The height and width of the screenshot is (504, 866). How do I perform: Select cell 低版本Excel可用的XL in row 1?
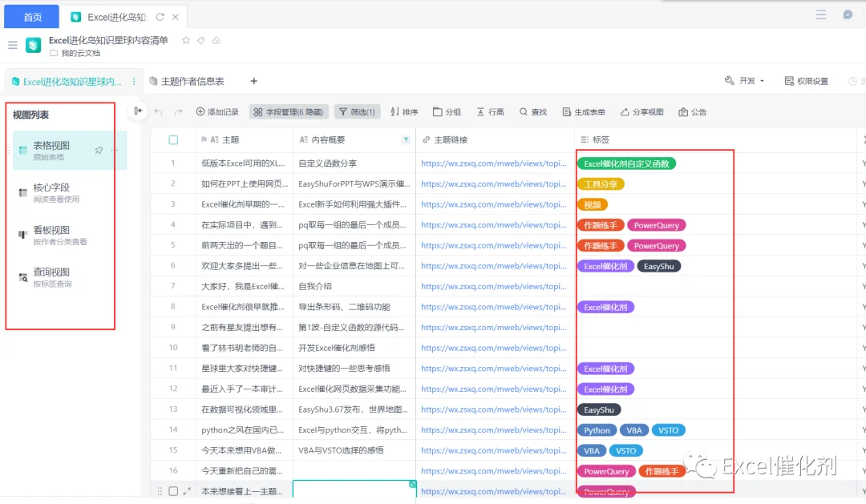click(x=244, y=163)
